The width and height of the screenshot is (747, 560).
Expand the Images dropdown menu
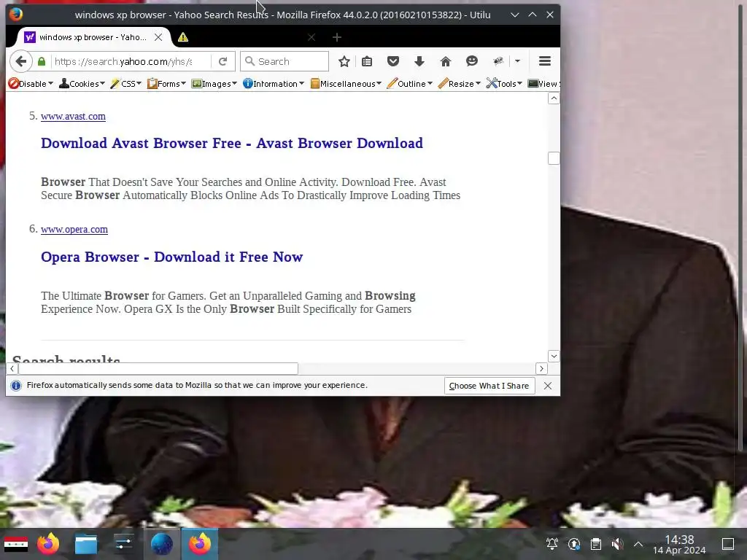(214, 84)
